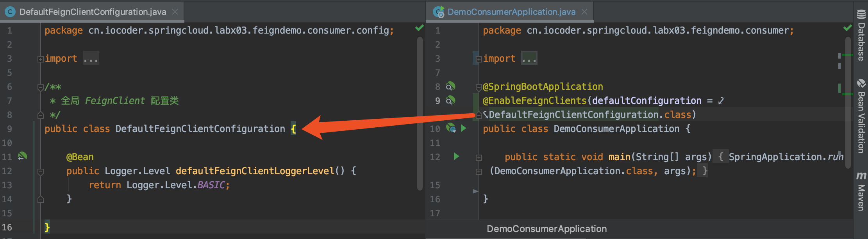Viewport: 868px width, 239px height.
Task: Click Spring gutter icon beside @EnableFeignClients
Action: point(451,100)
